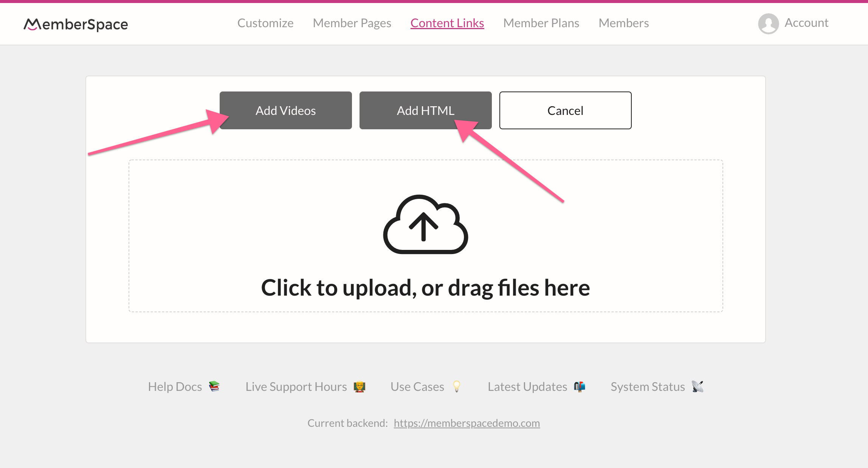This screenshot has height=468, width=868.
Task: Click the lightbulb icon next to Use Cases
Action: click(457, 386)
